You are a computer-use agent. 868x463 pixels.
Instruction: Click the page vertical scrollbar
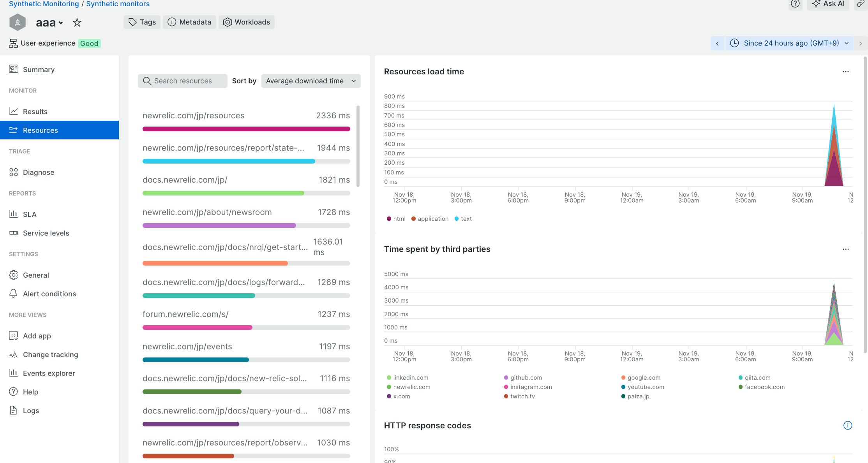pyautogui.click(x=865, y=204)
